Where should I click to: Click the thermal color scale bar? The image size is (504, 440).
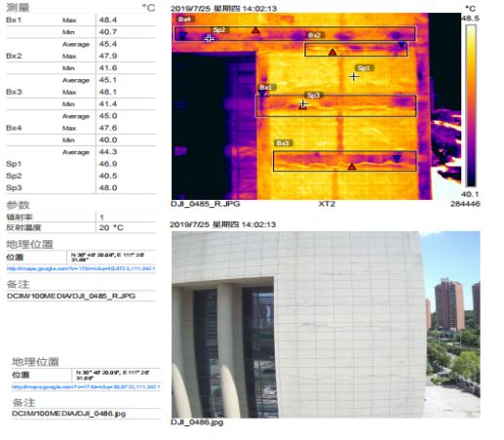pos(471,105)
